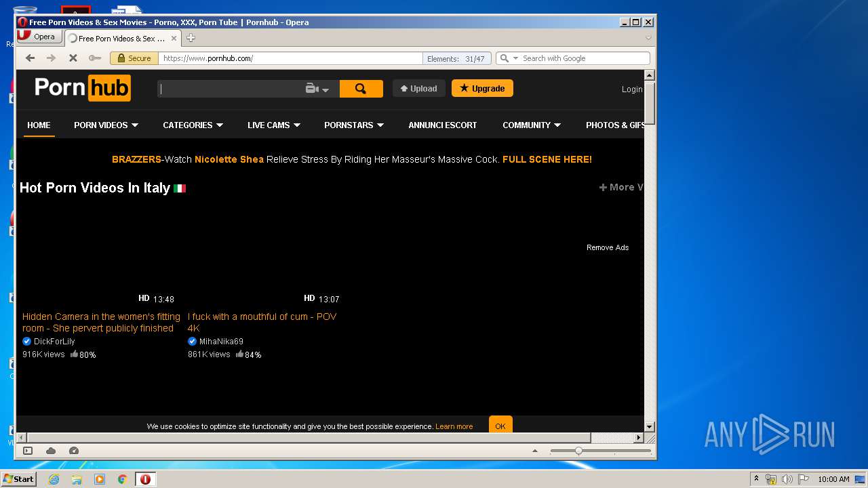868x488 pixels.
Task: Click into the site search input field
Action: 231,89
